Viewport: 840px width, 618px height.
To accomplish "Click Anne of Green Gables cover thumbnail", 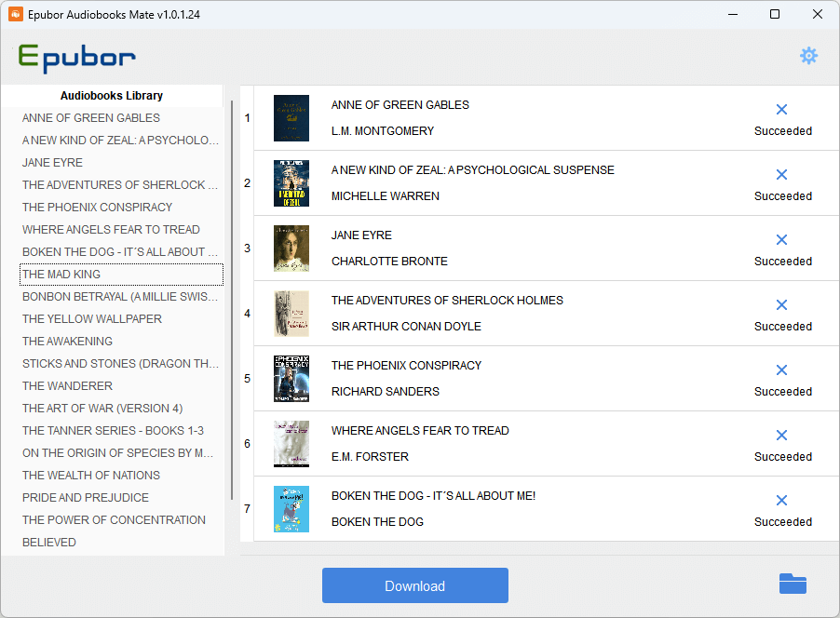I will (291, 118).
